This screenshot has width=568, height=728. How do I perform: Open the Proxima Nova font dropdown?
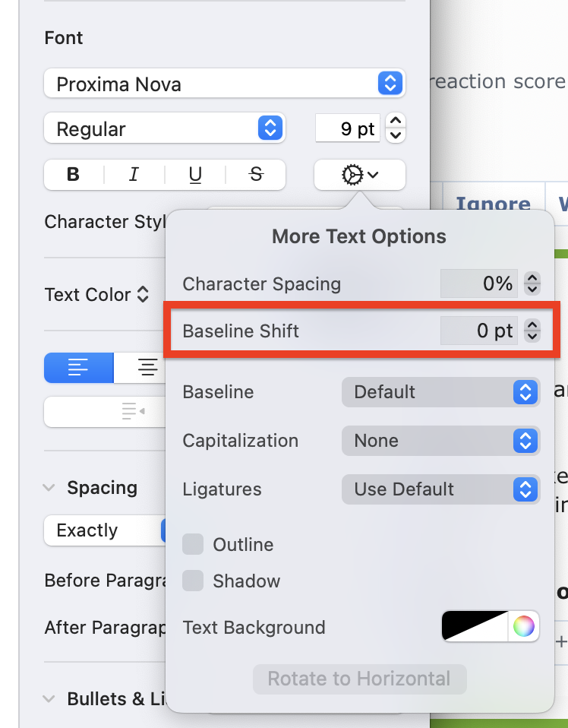(x=224, y=84)
